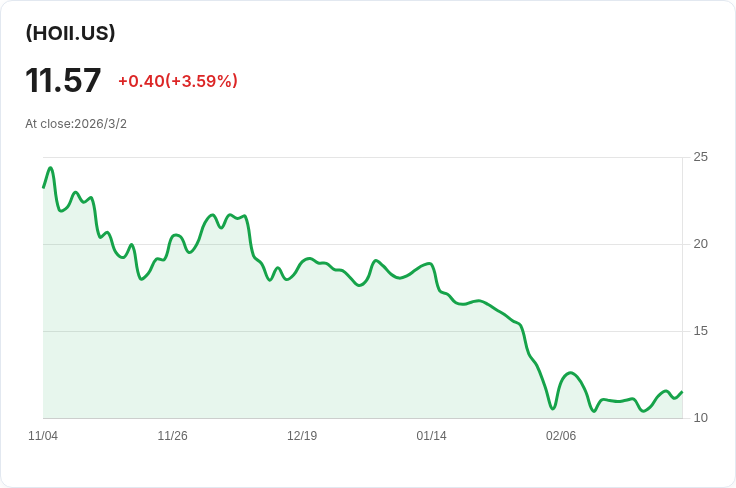Click the 20 label on price axis

tap(700, 244)
